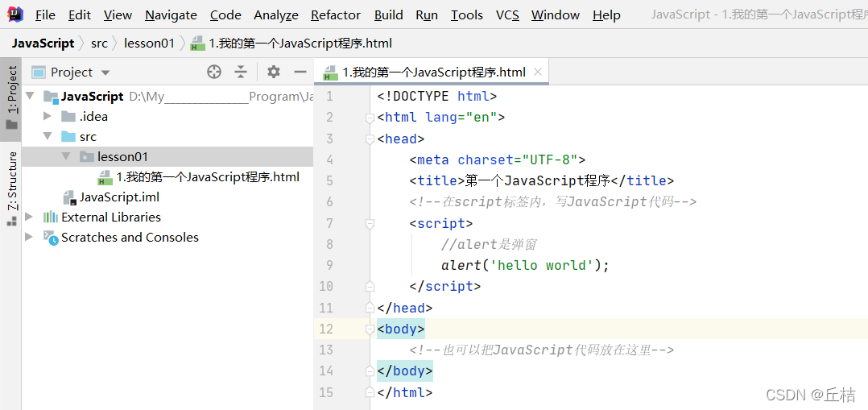The image size is (868, 410).
Task: Fold the head tag on line 3
Action: [x=370, y=139]
